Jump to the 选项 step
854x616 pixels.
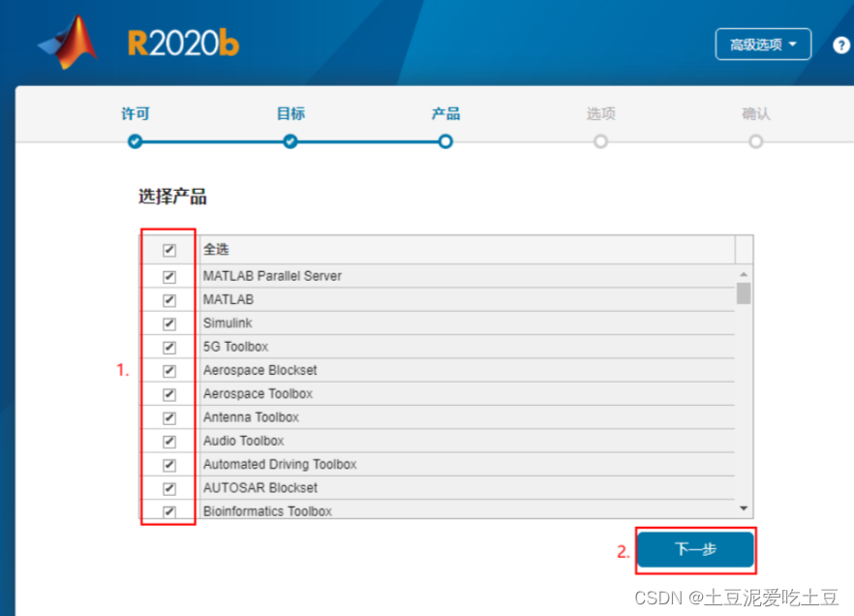coord(600,114)
